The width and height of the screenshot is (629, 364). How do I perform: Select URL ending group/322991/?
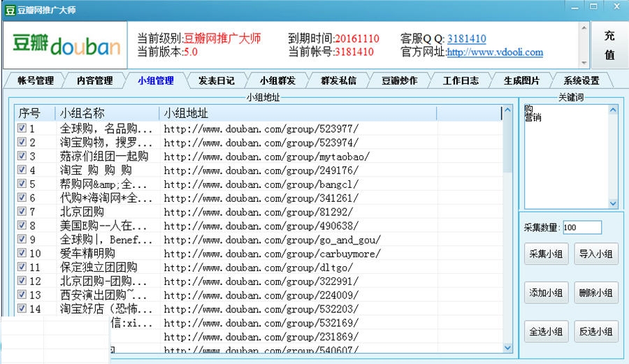click(261, 282)
